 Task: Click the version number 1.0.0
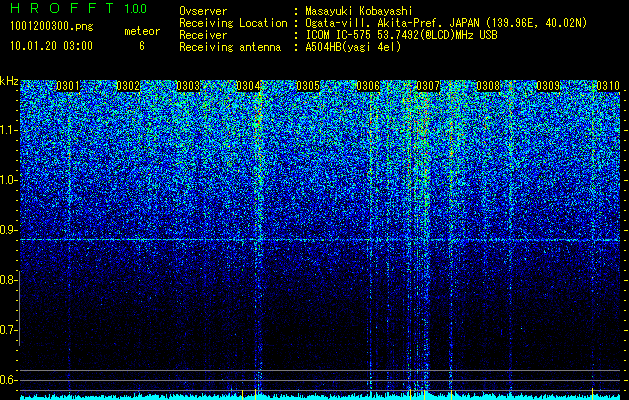click(135, 9)
